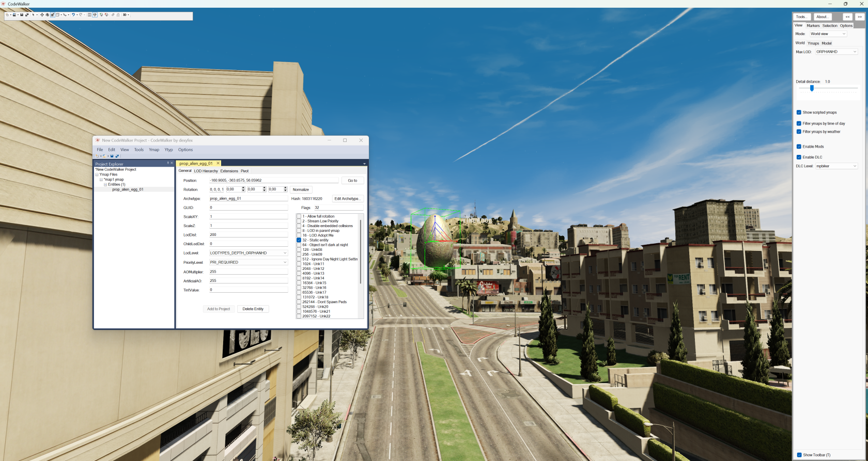The height and width of the screenshot is (461, 868).
Task: Click the Go to button
Action: pos(352,181)
